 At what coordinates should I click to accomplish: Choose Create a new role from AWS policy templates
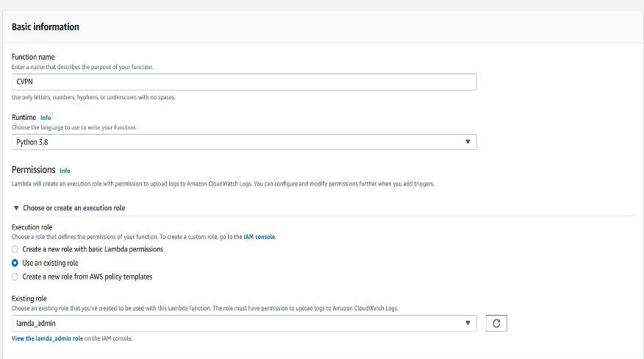[15, 277]
